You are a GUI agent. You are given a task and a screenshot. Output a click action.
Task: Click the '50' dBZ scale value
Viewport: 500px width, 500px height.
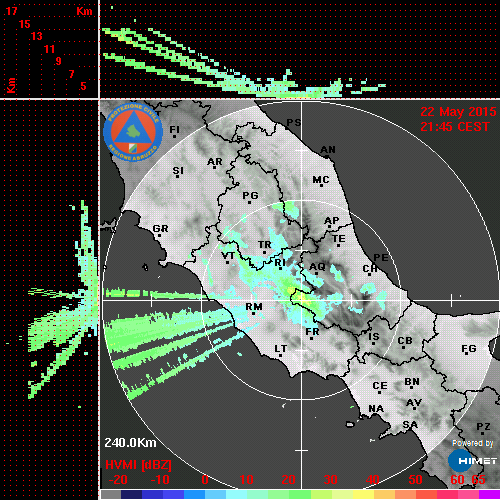tap(415, 480)
